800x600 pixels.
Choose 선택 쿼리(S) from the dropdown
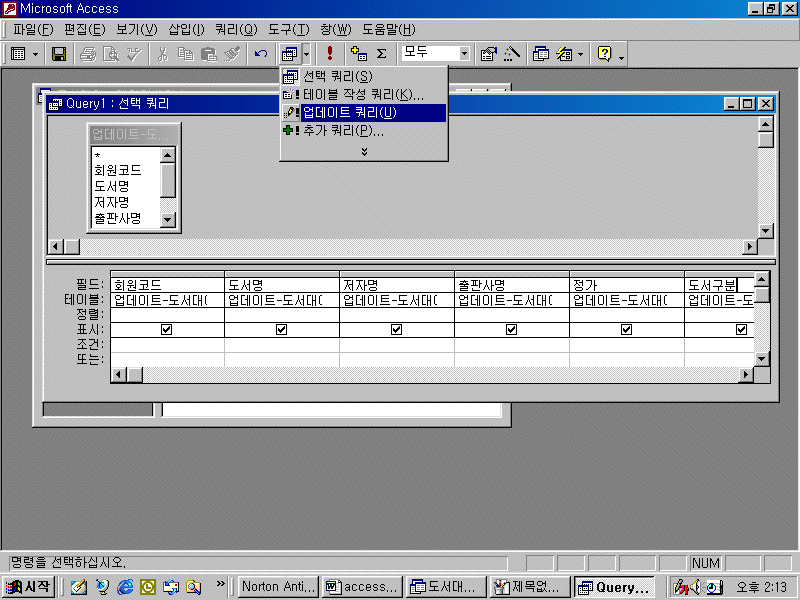[364, 77]
